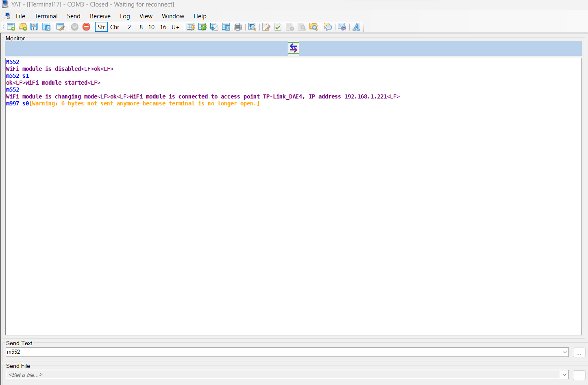This screenshot has width=588, height=385.
Task: Click the Save Terminal disk icon
Action: [x=34, y=27]
